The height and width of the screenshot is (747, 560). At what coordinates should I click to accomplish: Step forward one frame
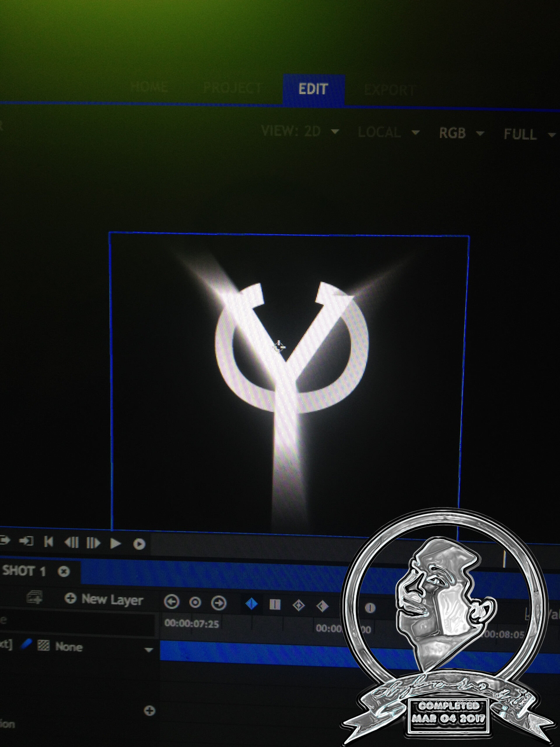pos(94,542)
